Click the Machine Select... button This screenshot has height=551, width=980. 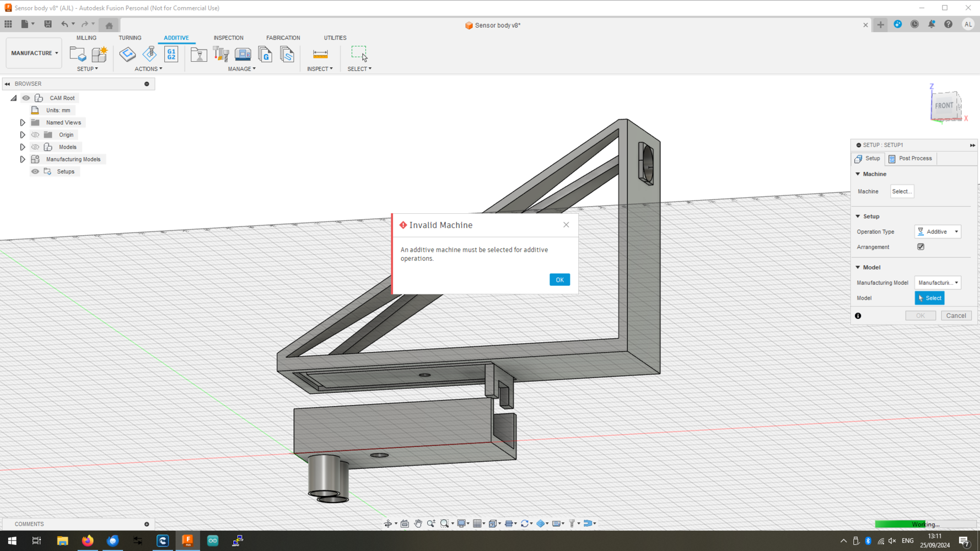coord(902,192)
